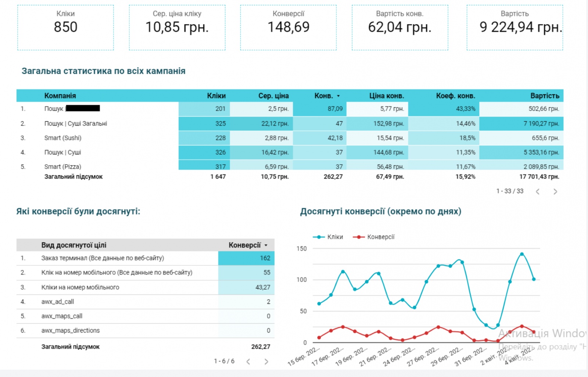588x377 pixels.
Task: Sort campaigns by Вартість column header
Action: click(544, 96)
